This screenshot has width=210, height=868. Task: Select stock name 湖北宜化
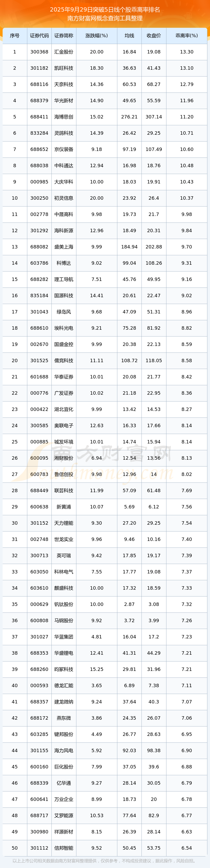tap(64, 409)
